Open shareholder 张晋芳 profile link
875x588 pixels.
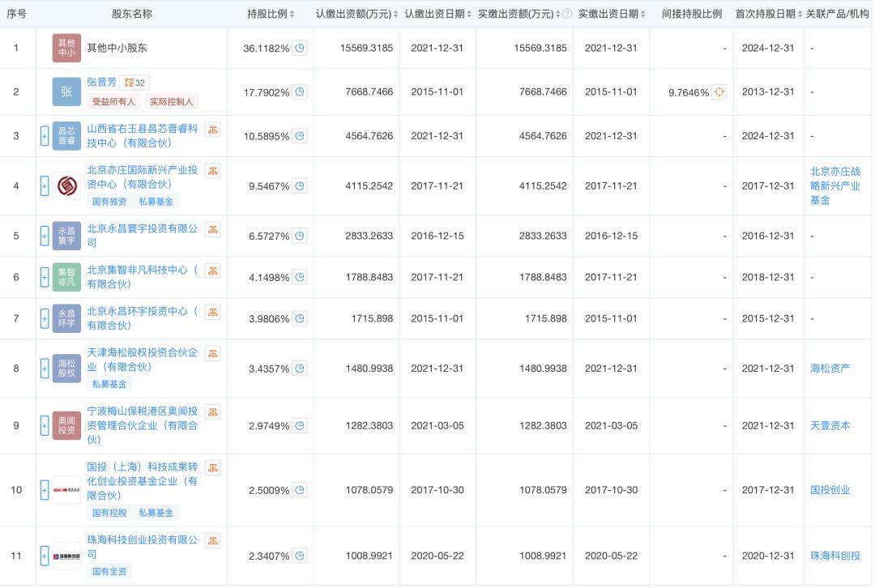click(x=101, y=83)
